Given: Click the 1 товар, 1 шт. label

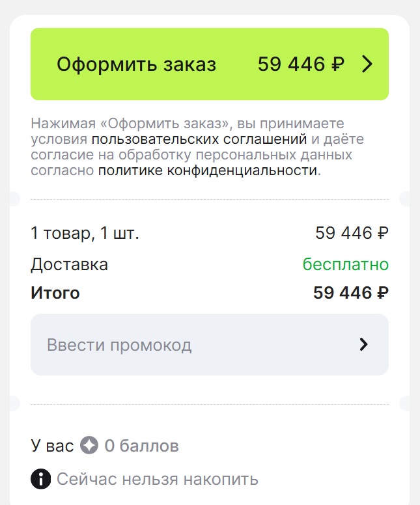Looking at the screenshot, I should 85,233.
